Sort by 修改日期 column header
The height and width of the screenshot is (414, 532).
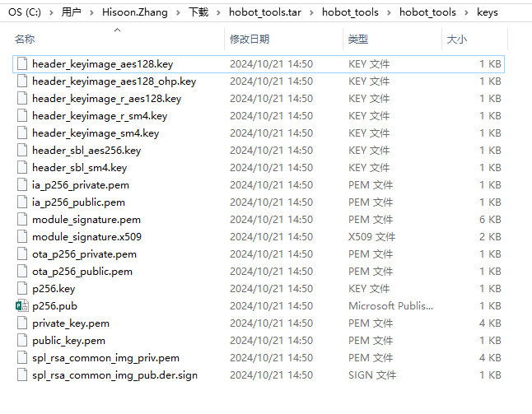coord(250,40)
